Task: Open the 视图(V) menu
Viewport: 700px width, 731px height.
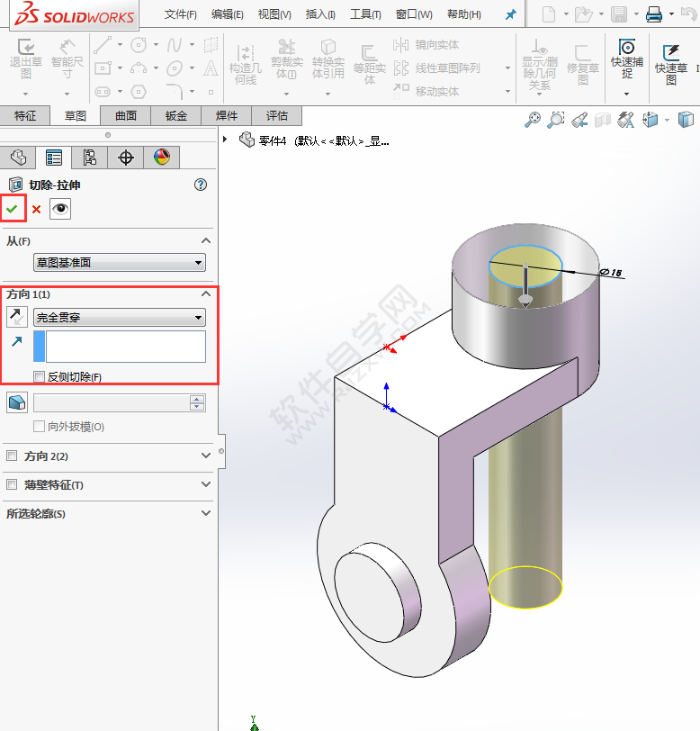Action: (274, 14)
